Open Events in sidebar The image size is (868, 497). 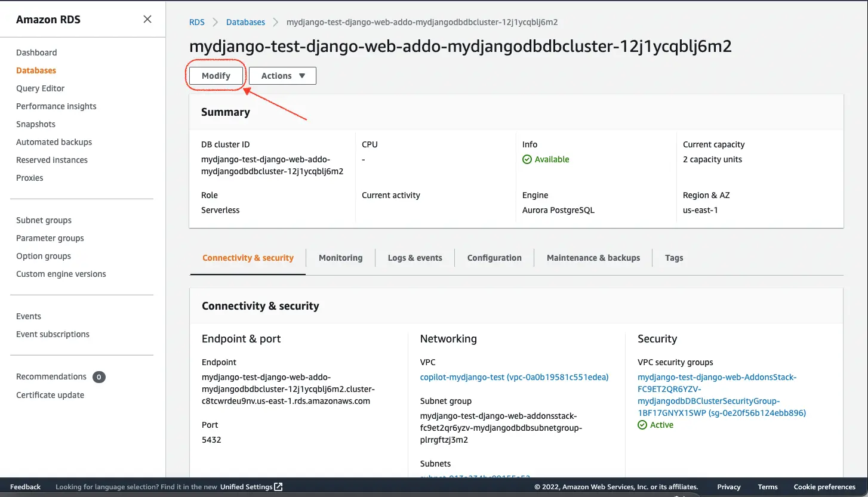click(29, 316)
